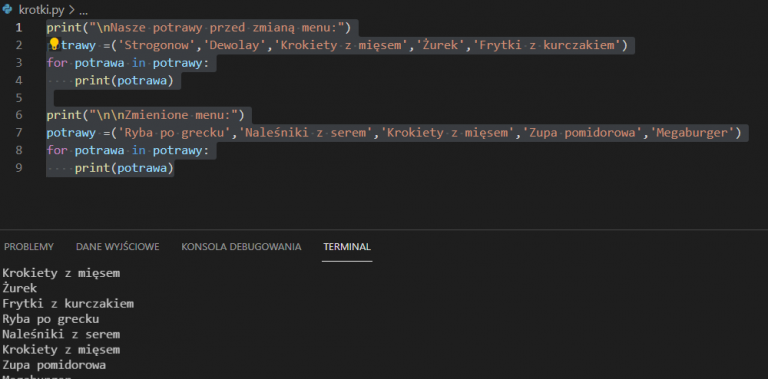768x379 pixels.
Task: Switch to the DANE WYJŚCIOWE tab
Action: click(x=118, y=247)
